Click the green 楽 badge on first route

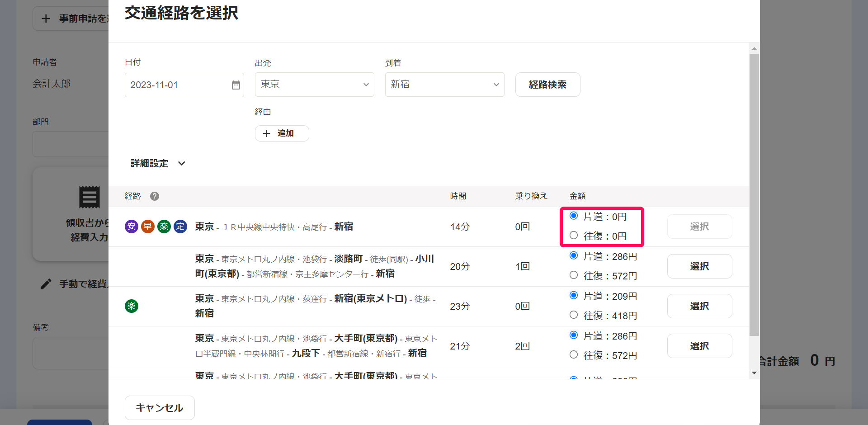point(164,227)
